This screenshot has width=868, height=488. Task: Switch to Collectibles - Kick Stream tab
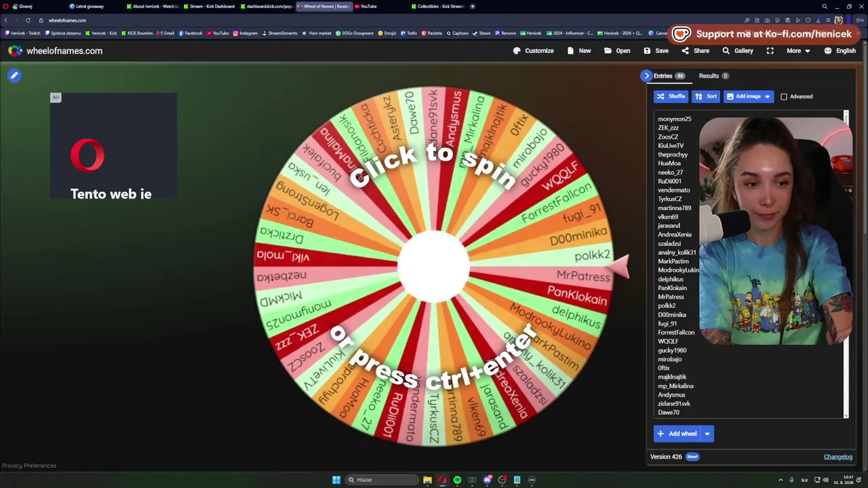(x=437, y=6)
